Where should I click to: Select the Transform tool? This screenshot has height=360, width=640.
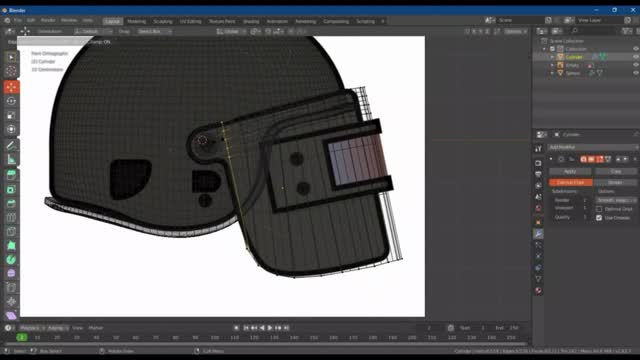(x=11, y=129)
